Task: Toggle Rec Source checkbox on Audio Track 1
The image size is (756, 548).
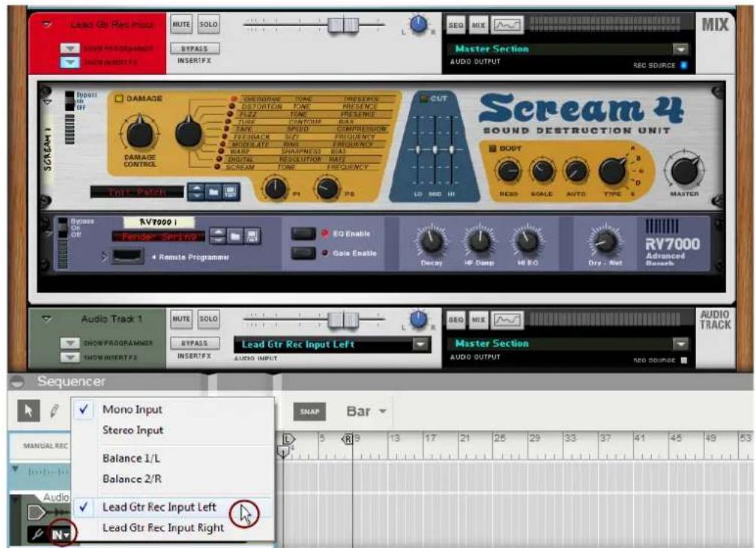Action: (683, 360)
